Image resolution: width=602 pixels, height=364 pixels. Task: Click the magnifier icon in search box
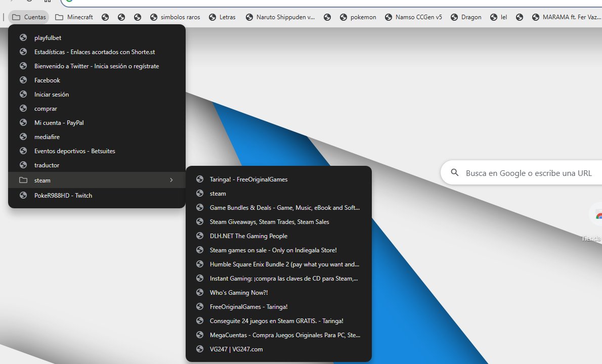(455, 172)
